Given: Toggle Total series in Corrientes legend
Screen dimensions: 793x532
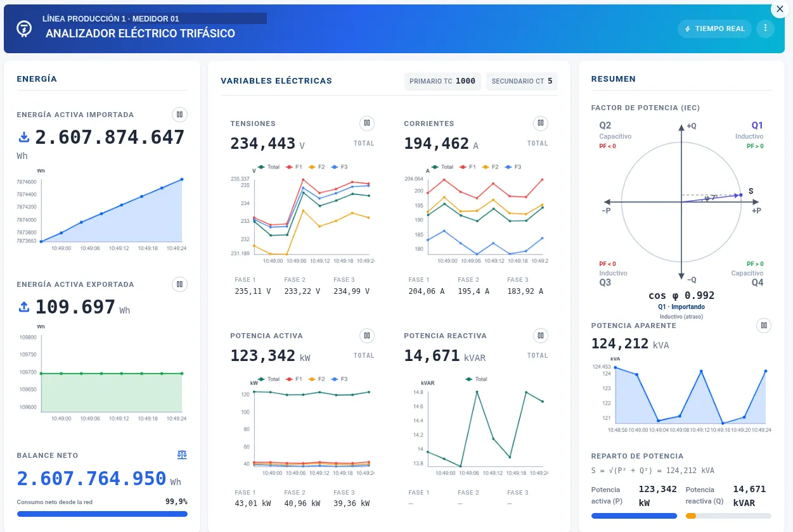Looking at the screenshot, I should [x=442, y=167].
